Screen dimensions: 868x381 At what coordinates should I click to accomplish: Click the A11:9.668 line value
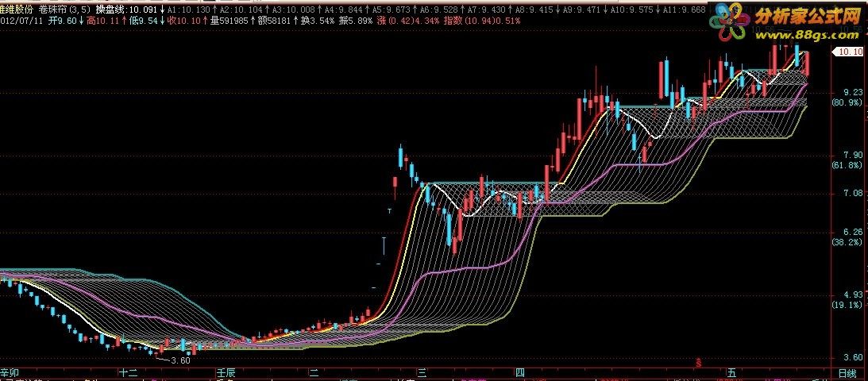tap(685, 10)
